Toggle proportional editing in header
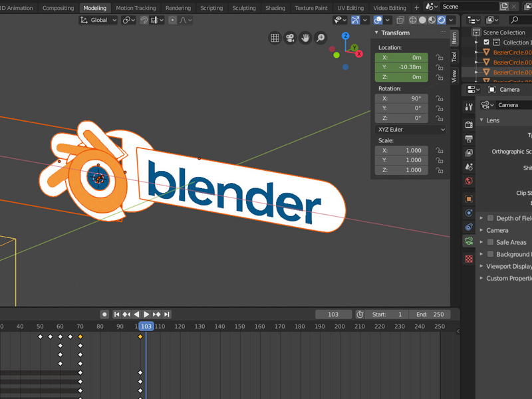Viewport: 532px width, 399px height. click(x=172, y=20)
